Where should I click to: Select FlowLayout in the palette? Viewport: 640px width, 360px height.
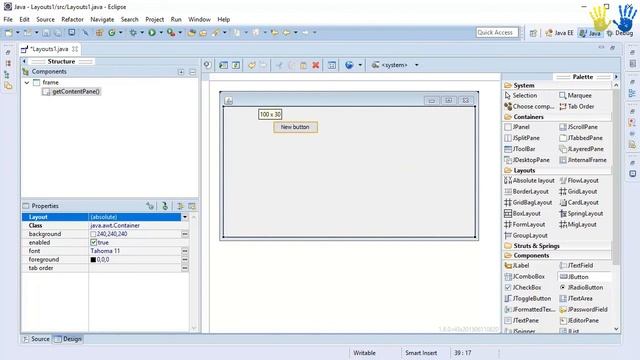pos(579,180)
